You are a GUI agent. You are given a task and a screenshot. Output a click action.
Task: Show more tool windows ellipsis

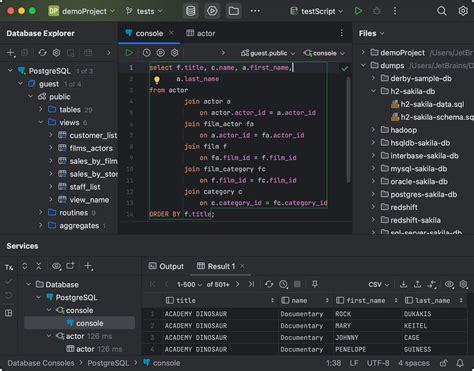tap(255, 11)
